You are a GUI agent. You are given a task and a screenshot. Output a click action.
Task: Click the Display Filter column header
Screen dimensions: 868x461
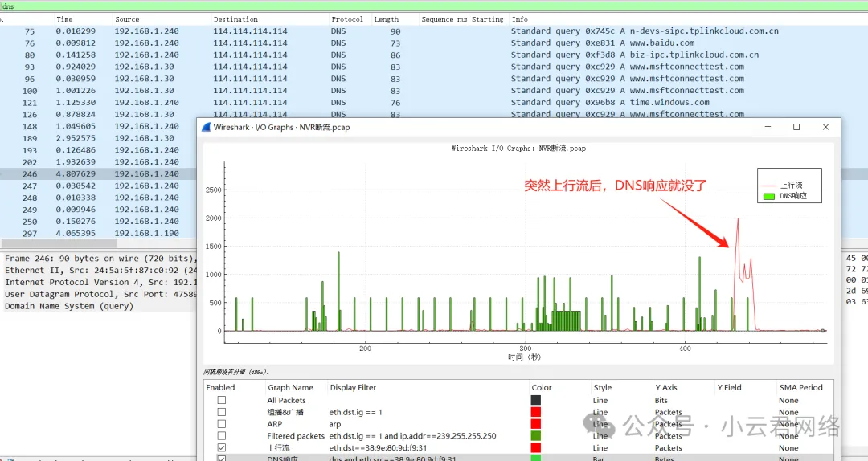[x=353, y=387]
